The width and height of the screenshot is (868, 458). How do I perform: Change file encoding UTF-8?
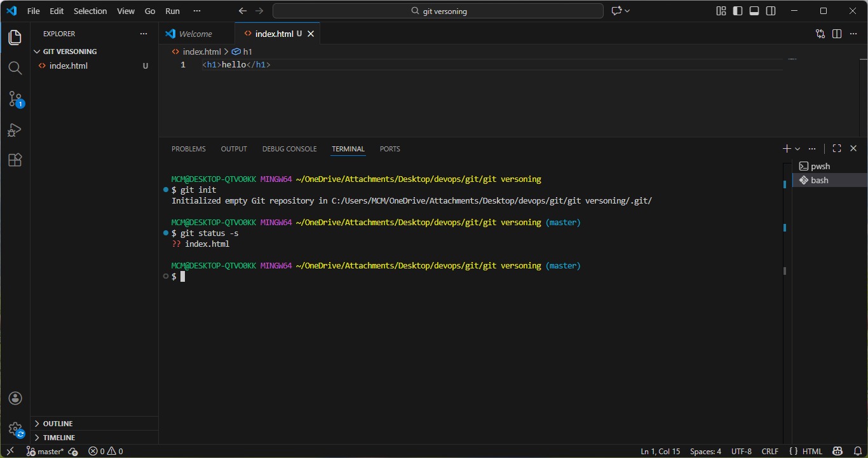pos(742,451)
